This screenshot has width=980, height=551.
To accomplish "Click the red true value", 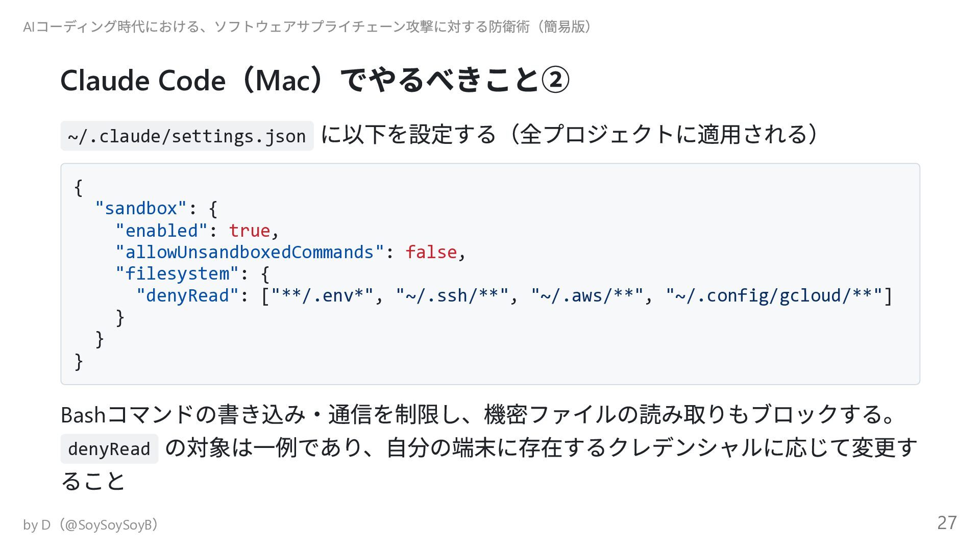I will tap(249, 231).
